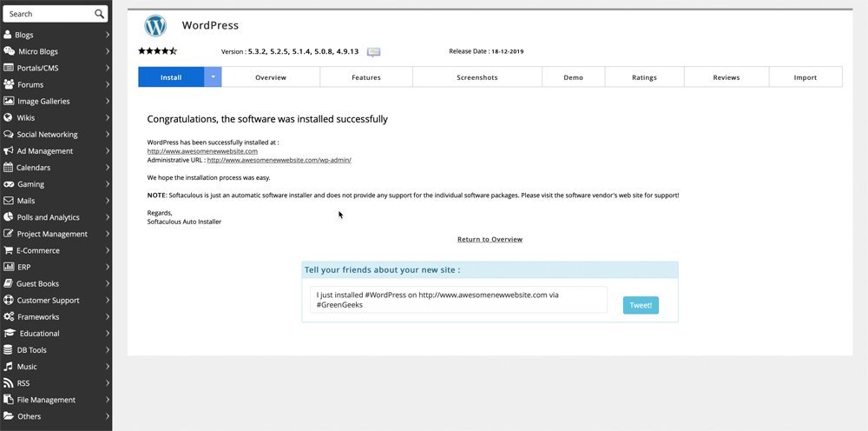Click the Others folder icon

pyautogui.click(x=9, y=416)
